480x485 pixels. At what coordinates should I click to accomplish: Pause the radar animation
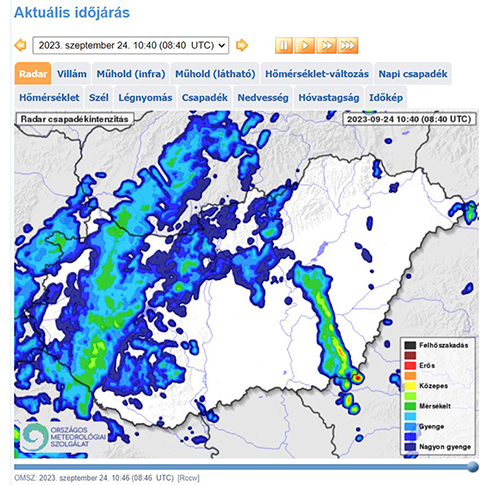click(284, 45)
